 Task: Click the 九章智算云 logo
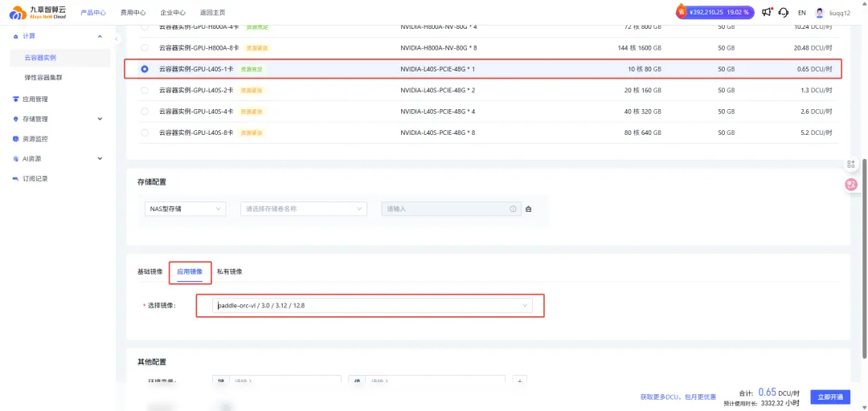pyautogui.click(x=37, y=12)
